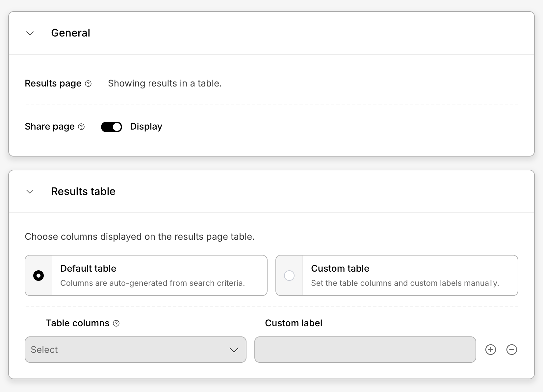Click the Default table option title
543x392 pixels.
point(88,268)
